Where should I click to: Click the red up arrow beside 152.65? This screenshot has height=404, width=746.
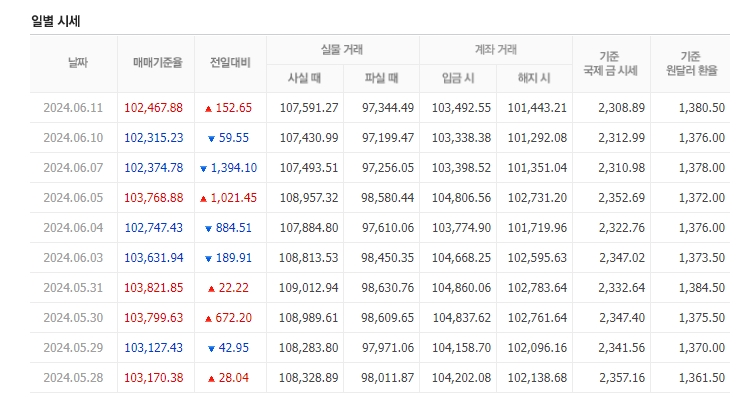[x=208, y=108]
